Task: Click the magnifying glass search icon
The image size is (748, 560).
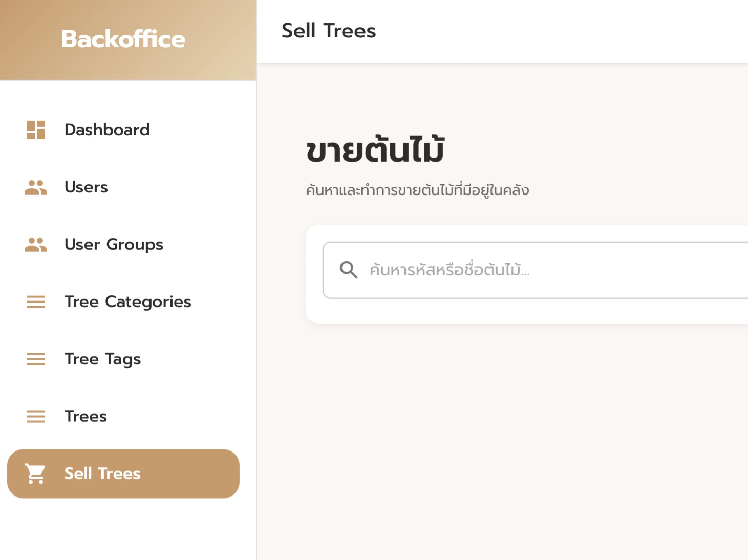Action: (349, 270)
